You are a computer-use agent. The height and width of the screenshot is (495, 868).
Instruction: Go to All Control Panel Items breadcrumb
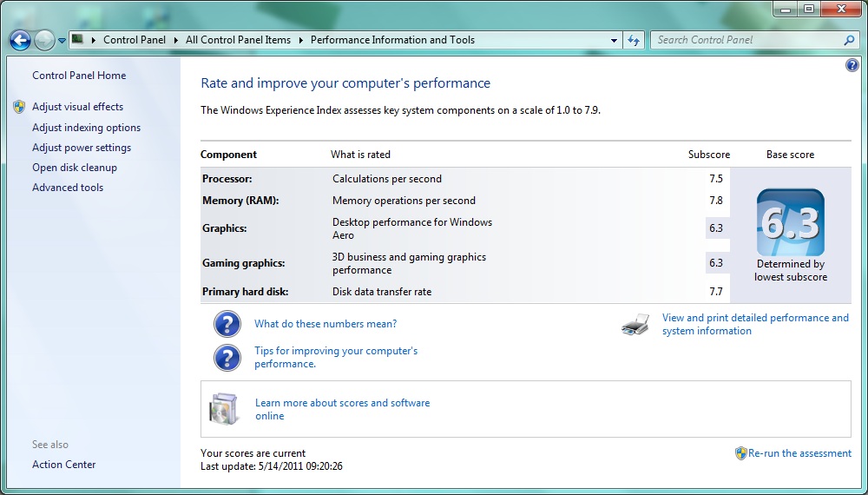click(x=238, y=40)
